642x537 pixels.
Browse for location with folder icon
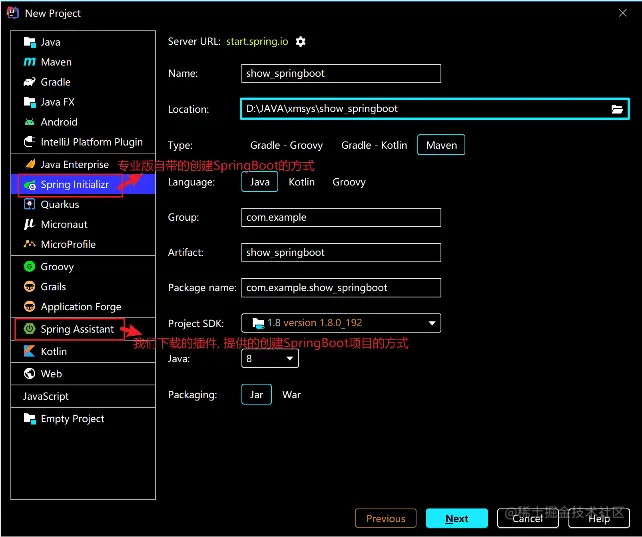[x=617, y=109]
